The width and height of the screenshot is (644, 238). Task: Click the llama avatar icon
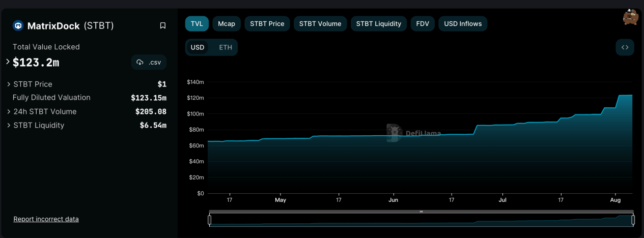point(630,17)
